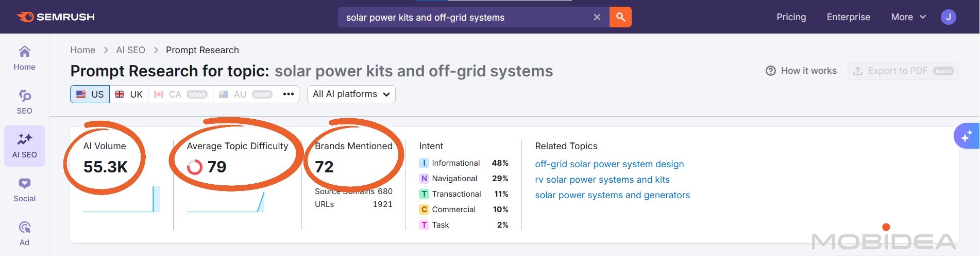Click the Semrush logo in header
The height and width of the screenshot is (256, 980).
tap(56, 17)
